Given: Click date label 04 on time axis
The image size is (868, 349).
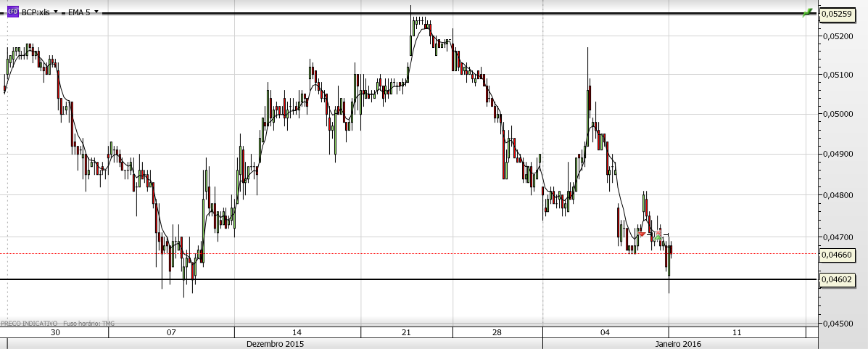Looking at the screenshot, I should [x=605, y=332].
